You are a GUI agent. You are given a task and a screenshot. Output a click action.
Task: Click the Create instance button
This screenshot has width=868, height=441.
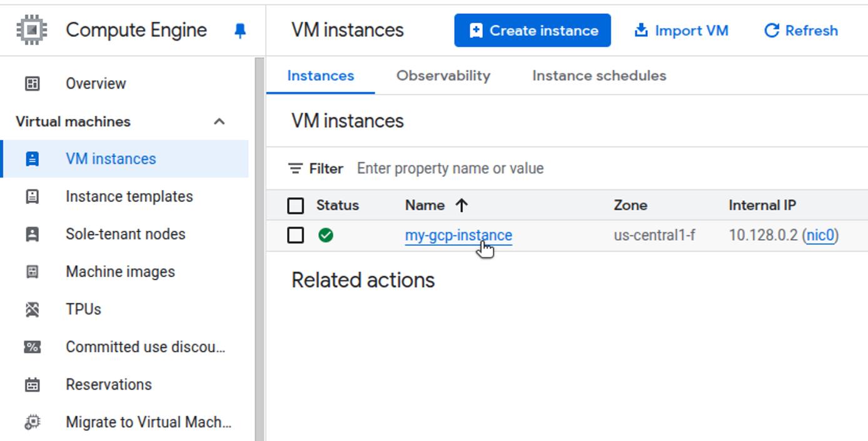pyautogui.click(x=532, y=29)
